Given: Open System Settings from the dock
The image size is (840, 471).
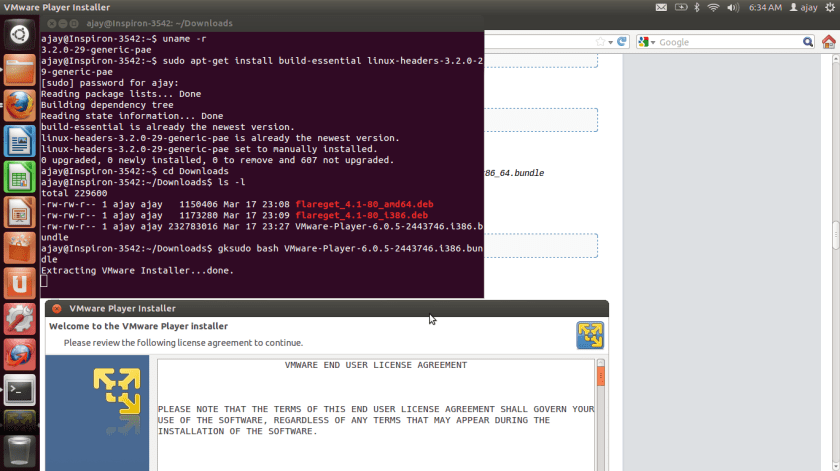Looking at the screenshot, I should (x=19, y=319).
